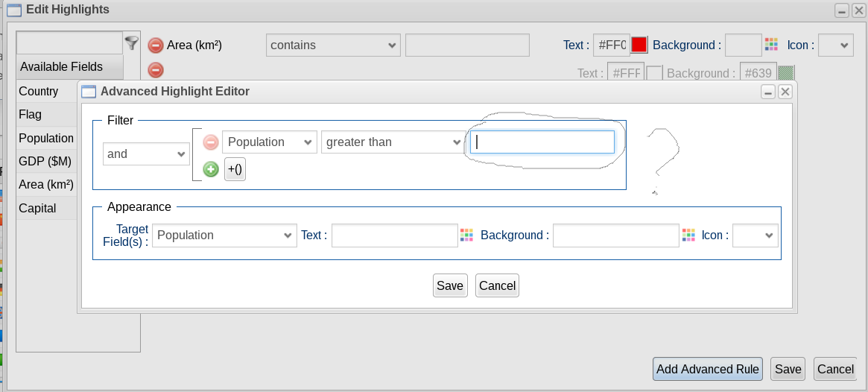Save the Advanced Highlight Editor rule

click(450, 285)
